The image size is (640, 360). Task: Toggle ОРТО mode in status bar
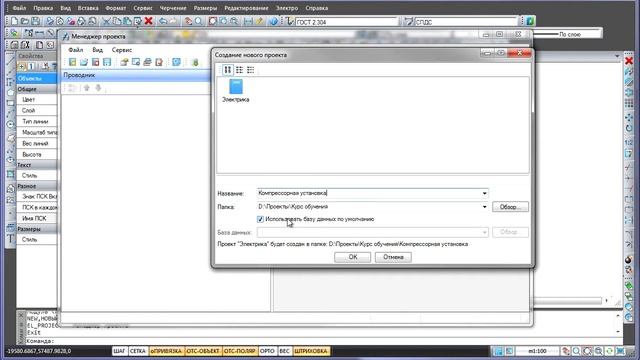pos(267,351)
